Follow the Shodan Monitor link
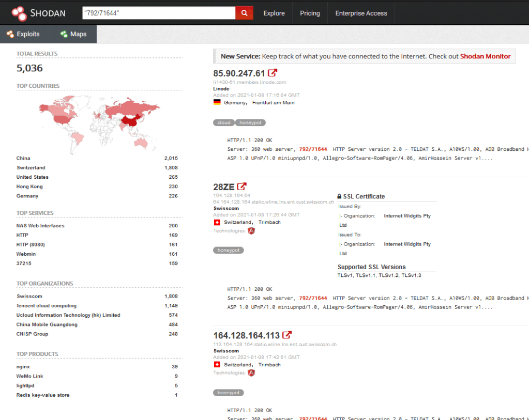The width and height of the screenshot is (529, 420). pyautogui.click(x=485, y=56)
